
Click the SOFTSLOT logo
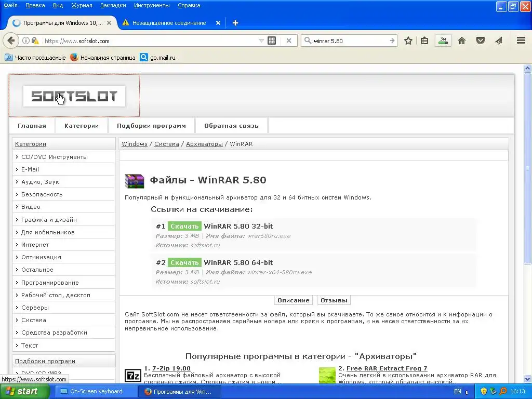pos(74,96)
